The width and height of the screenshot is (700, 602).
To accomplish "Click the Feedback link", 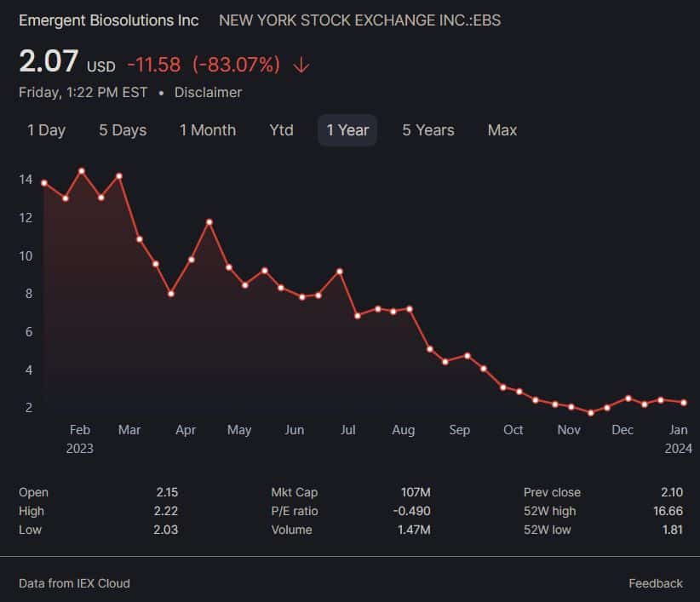I will point(656,583).
